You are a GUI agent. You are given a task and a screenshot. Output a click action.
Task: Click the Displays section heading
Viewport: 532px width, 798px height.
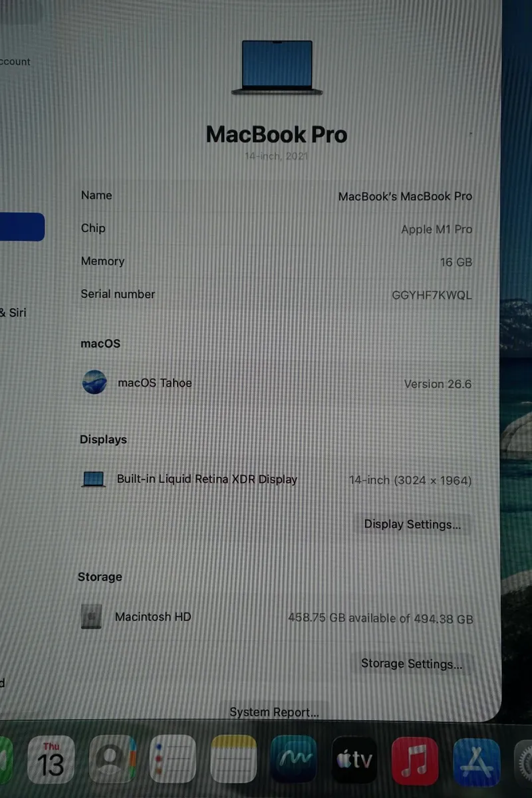pos(103,440)
